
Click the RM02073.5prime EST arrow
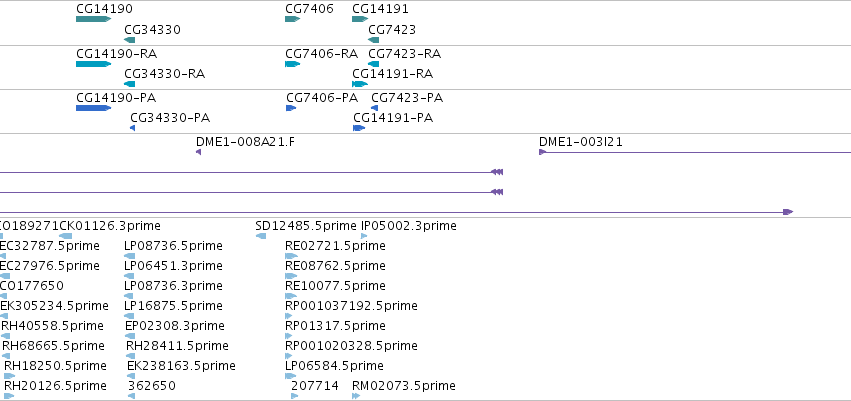(x=356, y=396)
